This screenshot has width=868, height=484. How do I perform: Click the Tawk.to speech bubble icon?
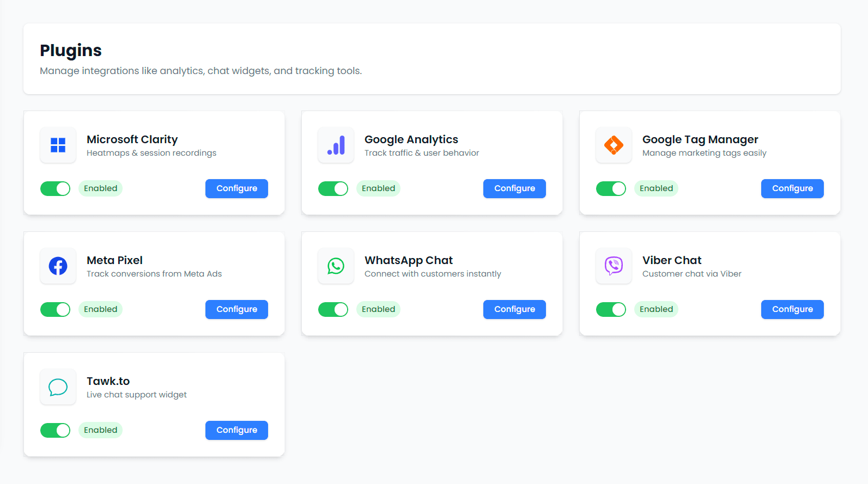[x=58, y=387]
